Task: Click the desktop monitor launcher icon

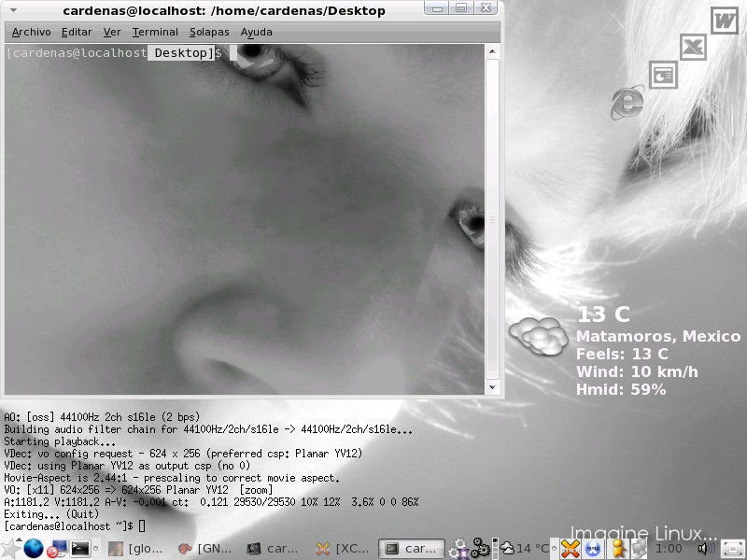Action: (x=57, y=549)
